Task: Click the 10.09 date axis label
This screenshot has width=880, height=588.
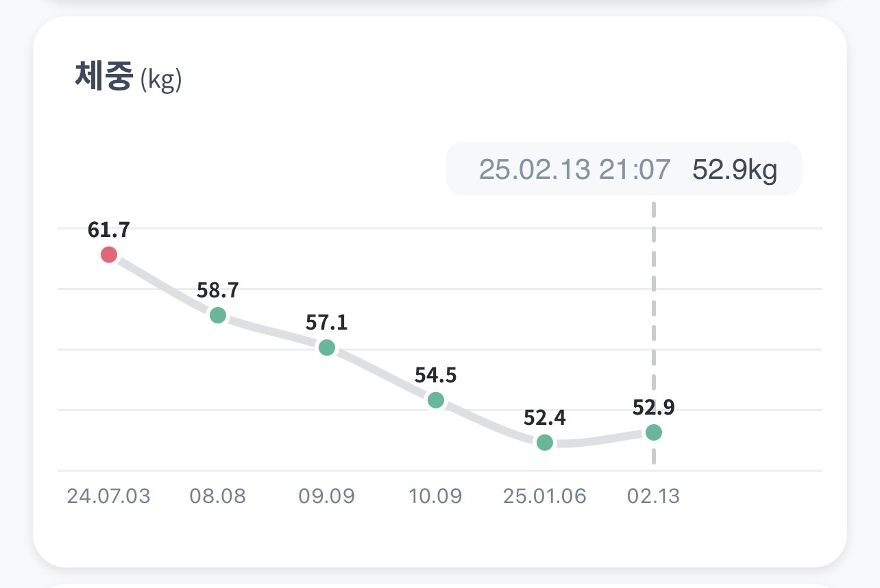Action: 435,496
